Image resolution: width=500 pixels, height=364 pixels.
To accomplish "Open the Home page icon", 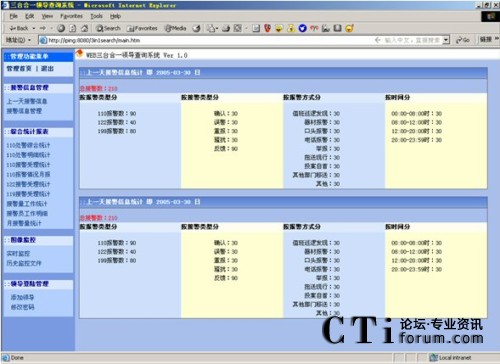I will (x=84, y=28).
